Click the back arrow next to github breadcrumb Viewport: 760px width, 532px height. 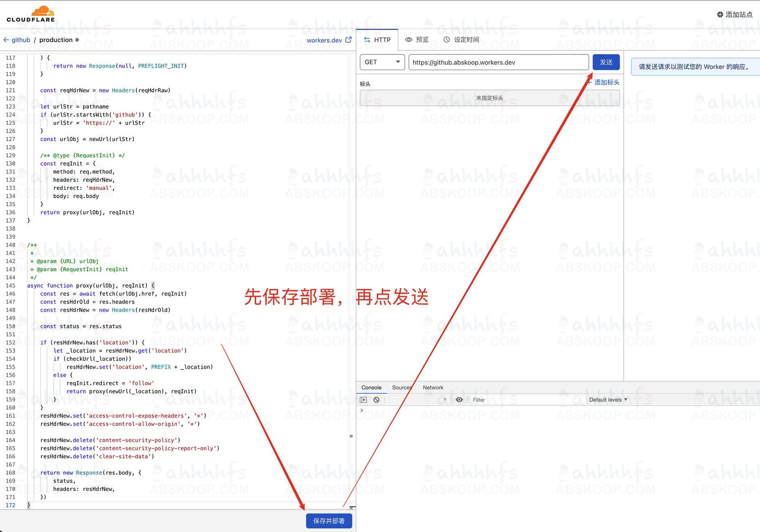pos(6,40)
